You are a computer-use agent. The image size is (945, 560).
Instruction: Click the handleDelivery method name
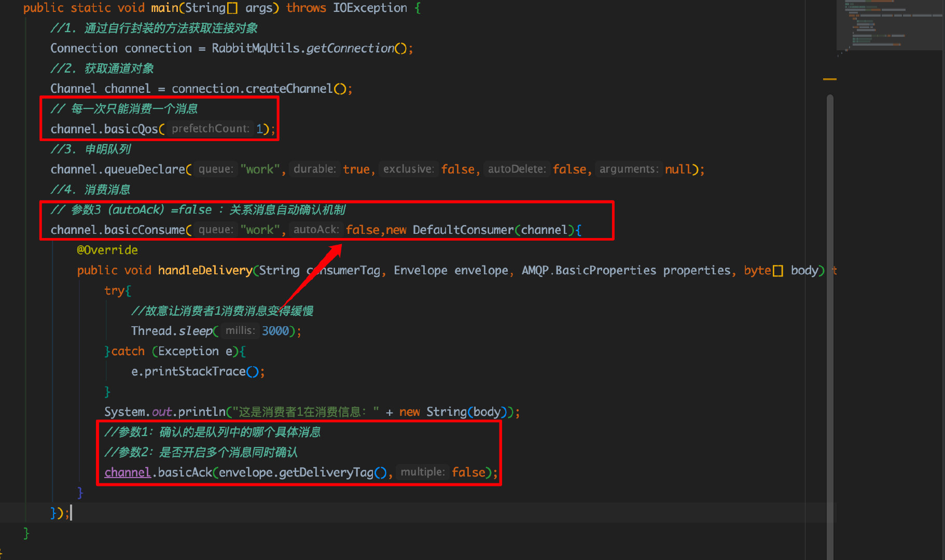pyautogui.click(x=205, y=271)
